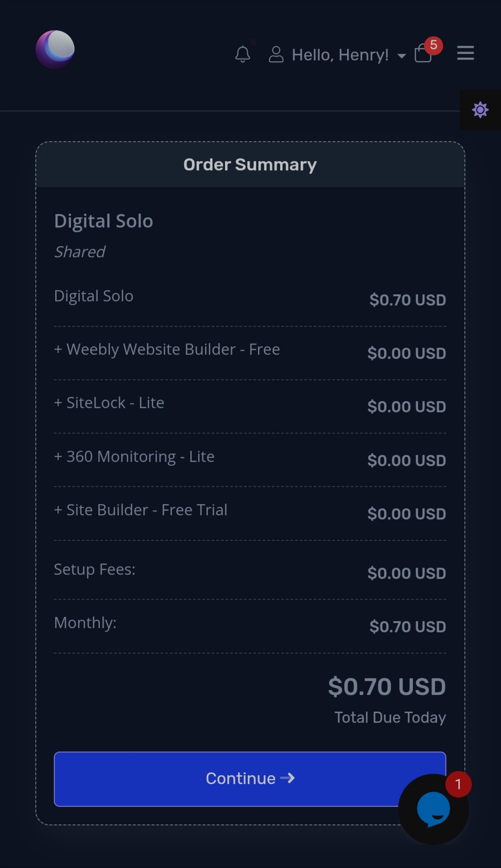Image resolution: width=501 pixels, height=868 pixels.
Task: Click the SiteLock - Lite add-on entry
Action: (109, 403)
